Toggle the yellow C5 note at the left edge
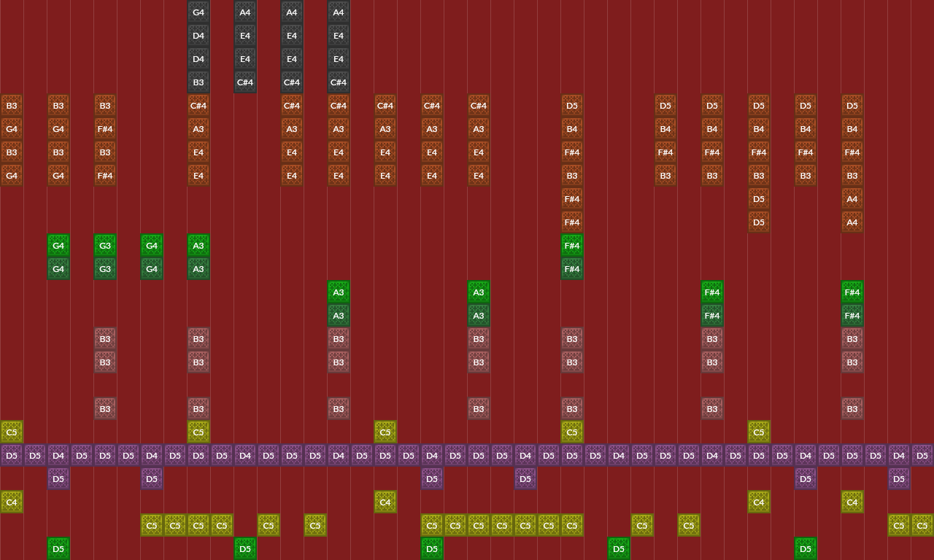The height and width of the screenshot is (560, 934). [x=12, y=432]
